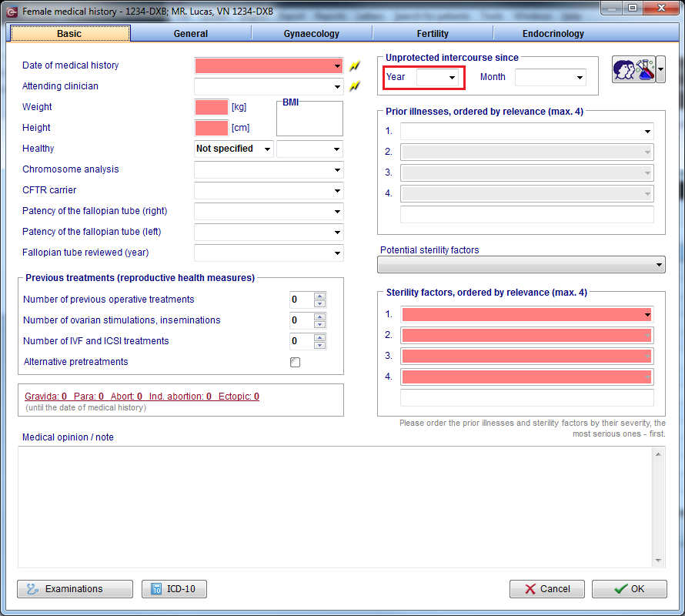Viewport: 685px width, 616px height.
Task: Expand Potential sterility factors dropdown
Action: 521,265
